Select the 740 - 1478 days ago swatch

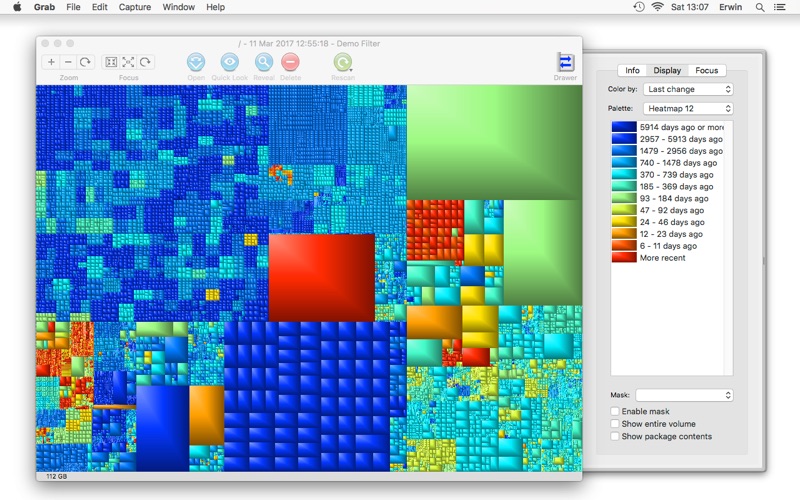click(x=624, y=163)
